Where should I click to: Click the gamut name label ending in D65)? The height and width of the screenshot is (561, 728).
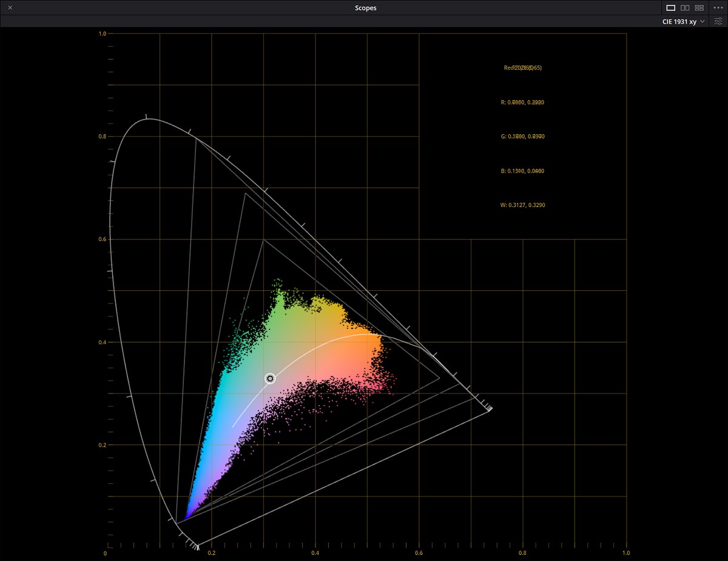point(523,68)
